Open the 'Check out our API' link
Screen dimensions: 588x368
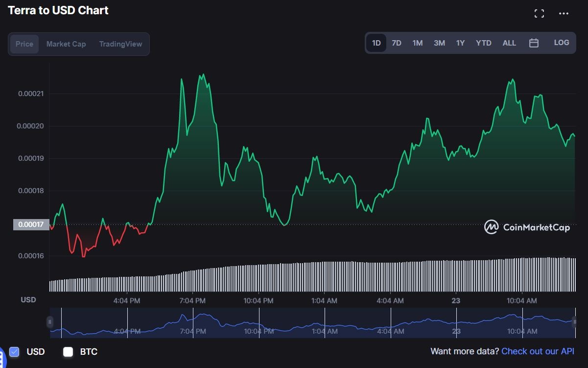pyautogui.click(x=538, y=351)
